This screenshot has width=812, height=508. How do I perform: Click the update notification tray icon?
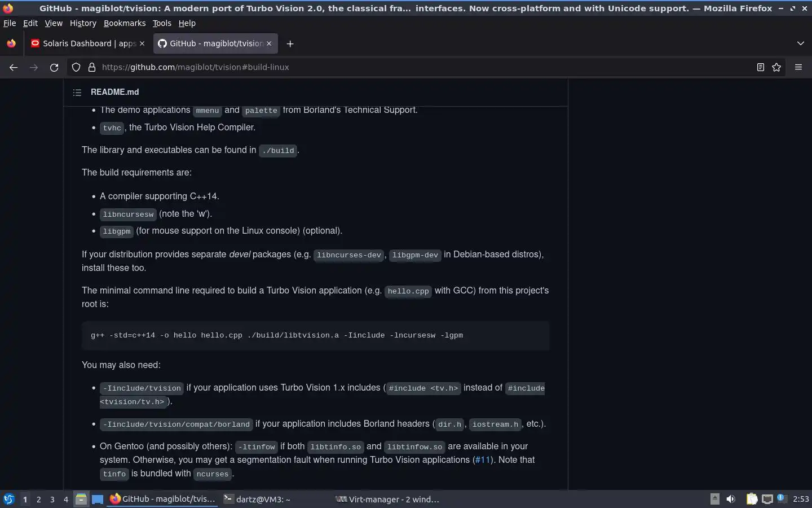(x=782, y=498)
